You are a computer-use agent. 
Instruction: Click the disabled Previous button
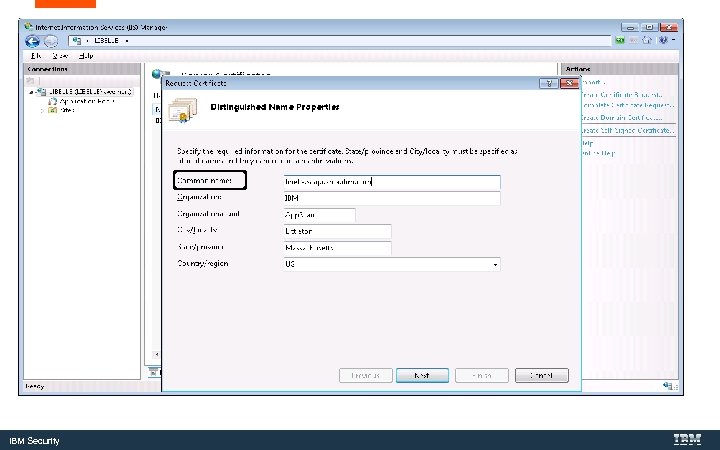point(366,375)
